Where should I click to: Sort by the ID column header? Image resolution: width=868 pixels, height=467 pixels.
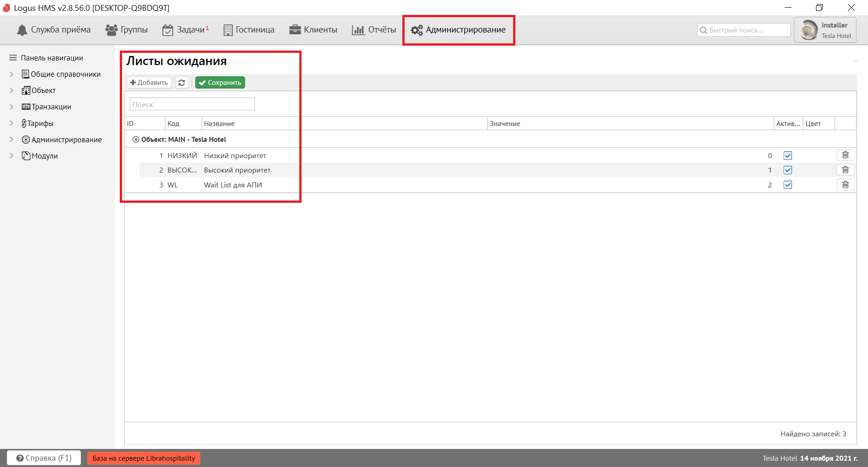pyautogui.click(x=145, y=123)
